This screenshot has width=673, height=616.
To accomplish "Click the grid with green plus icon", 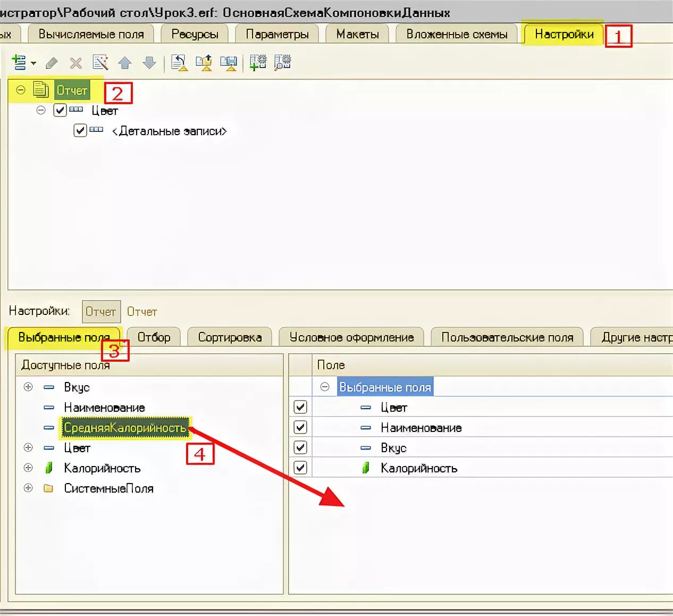I will pos(258,62).
